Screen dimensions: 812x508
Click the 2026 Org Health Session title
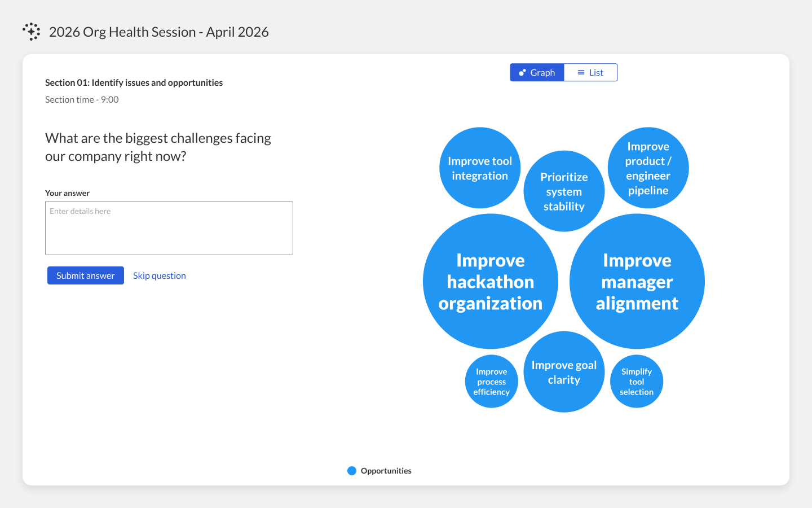pos(159,32)
